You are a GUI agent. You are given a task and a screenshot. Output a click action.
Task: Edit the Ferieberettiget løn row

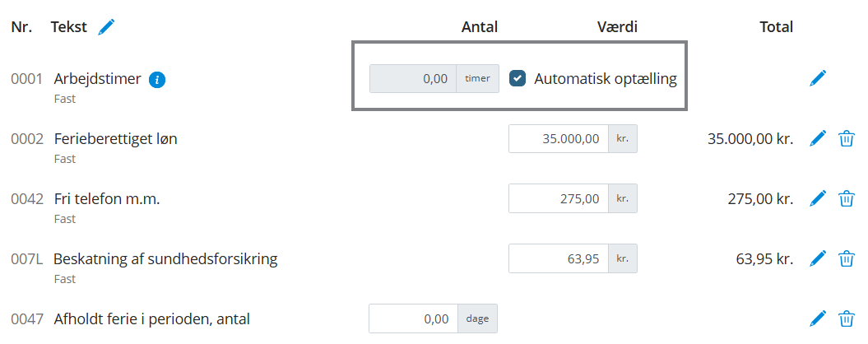click(817, 138)
